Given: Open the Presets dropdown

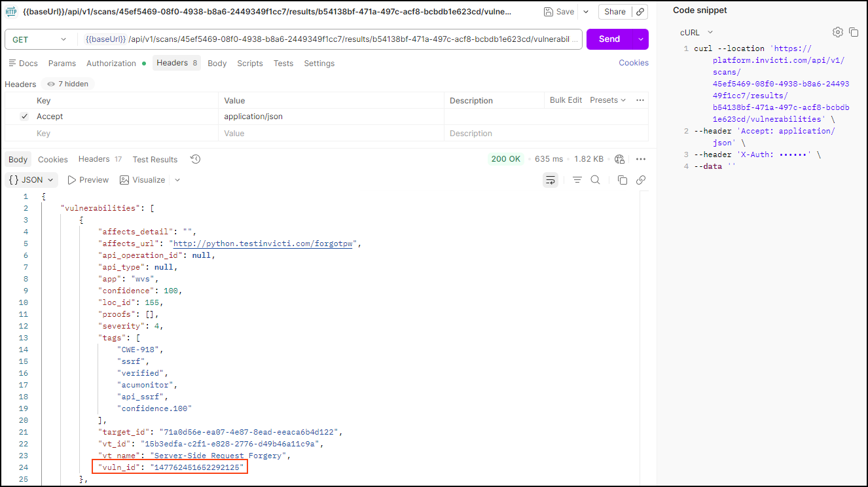Looking at the screenshot, I should (x=607, y=99).
